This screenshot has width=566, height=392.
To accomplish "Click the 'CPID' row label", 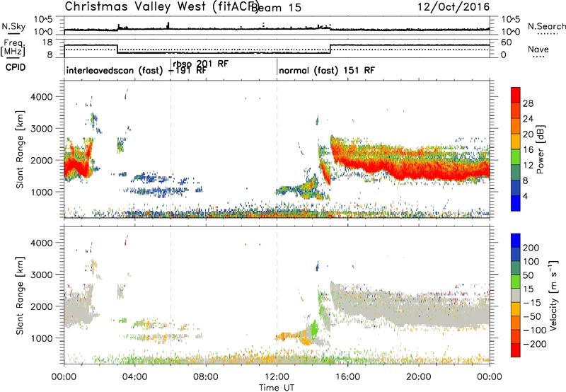I will click(16, 67).
